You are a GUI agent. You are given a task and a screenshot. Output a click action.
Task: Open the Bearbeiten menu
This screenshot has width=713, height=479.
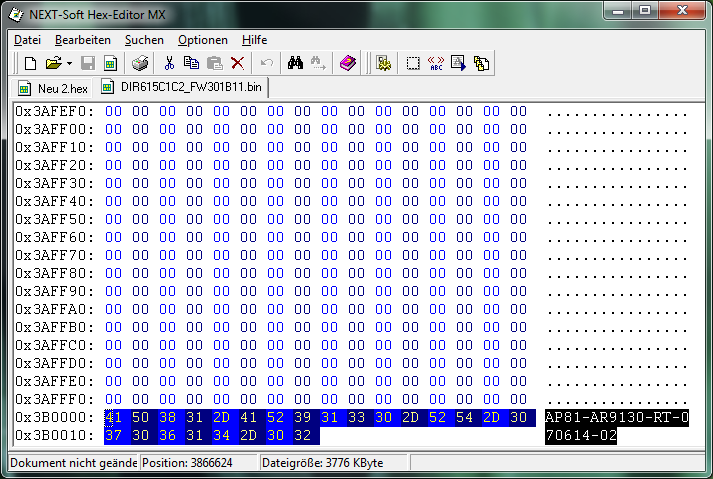(x=83, y=40)
